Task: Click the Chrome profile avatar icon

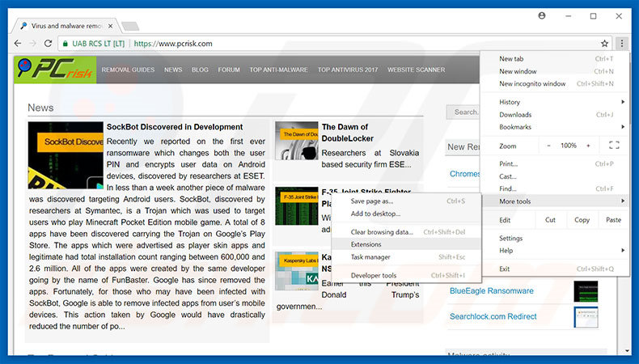Action: 542,16
